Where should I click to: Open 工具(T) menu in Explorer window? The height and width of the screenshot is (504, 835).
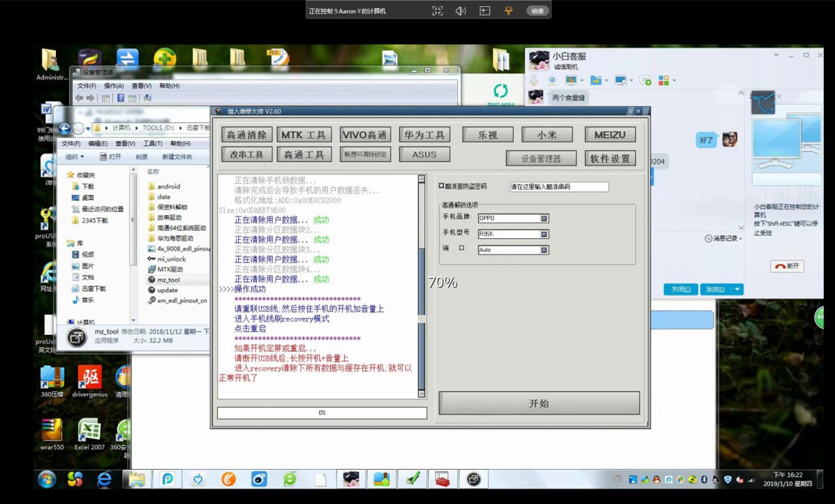[x=153, y=144]
